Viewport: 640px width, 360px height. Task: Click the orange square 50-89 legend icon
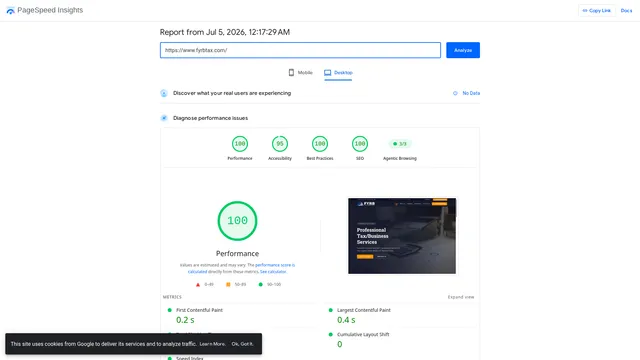pyautogui.click(x=228, y=284)
